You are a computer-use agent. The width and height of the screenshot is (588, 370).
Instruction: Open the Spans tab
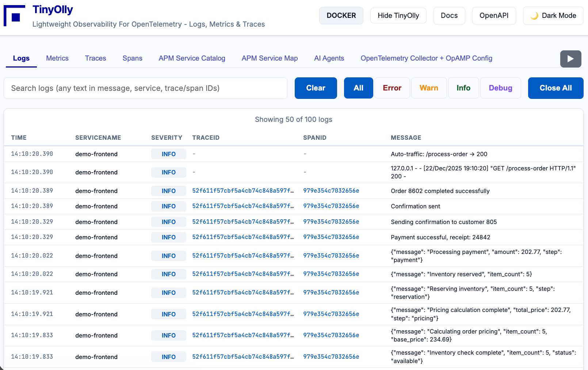[x=132, y=58]
